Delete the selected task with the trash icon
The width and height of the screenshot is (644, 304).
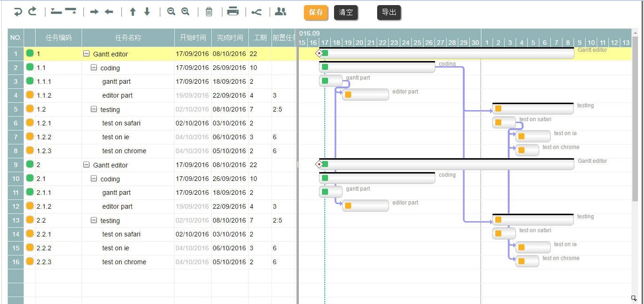point(209,12)
